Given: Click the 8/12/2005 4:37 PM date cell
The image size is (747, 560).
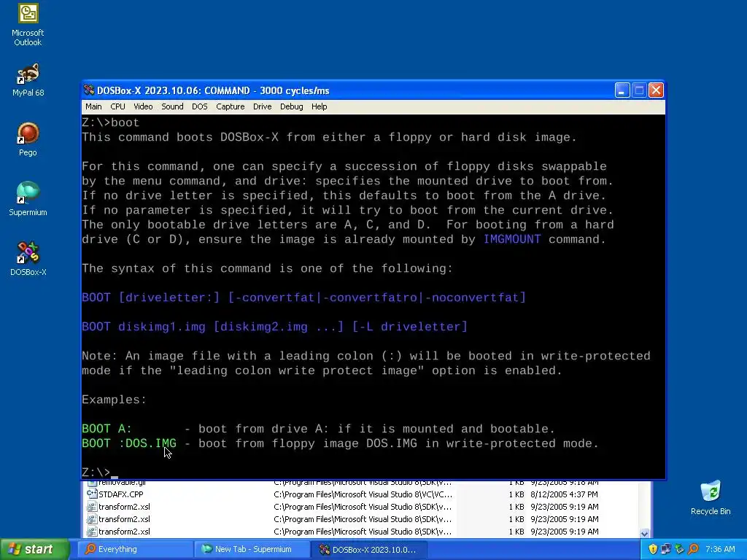Looking at the screenshot, I should (x=564, y=494).
